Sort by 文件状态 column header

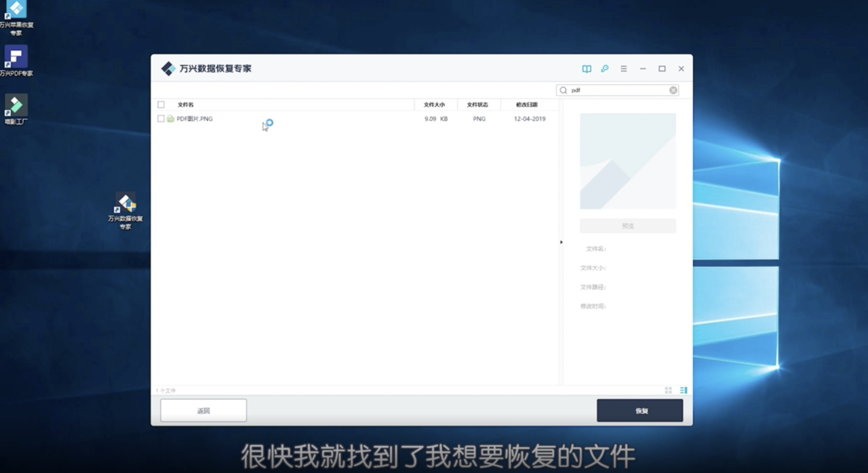tap(477, 105)
